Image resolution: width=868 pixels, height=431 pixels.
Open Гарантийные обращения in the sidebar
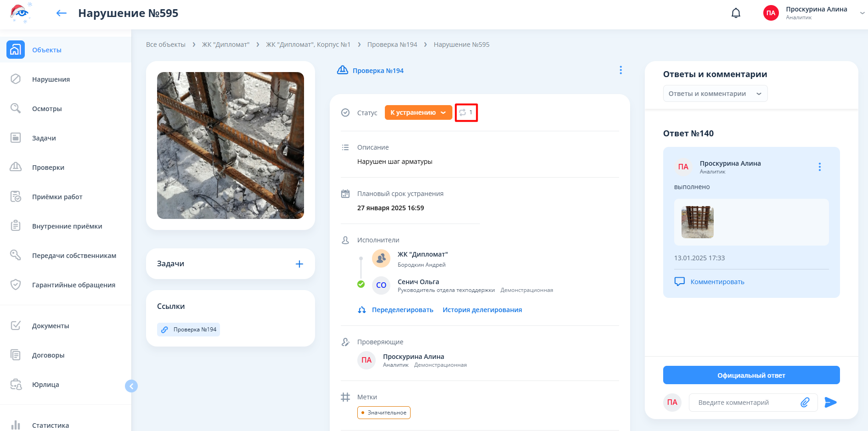73,285
